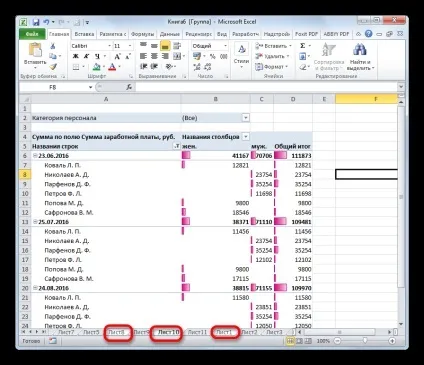This screenshot has width=424, height=365.
Task: Click the Paste clipboard icon
Action: [35, 50]
